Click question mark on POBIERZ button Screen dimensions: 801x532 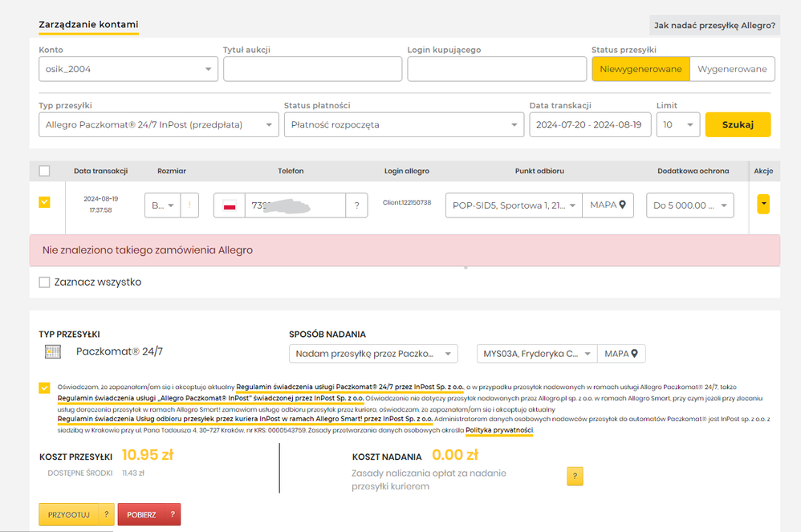point(170,514)
